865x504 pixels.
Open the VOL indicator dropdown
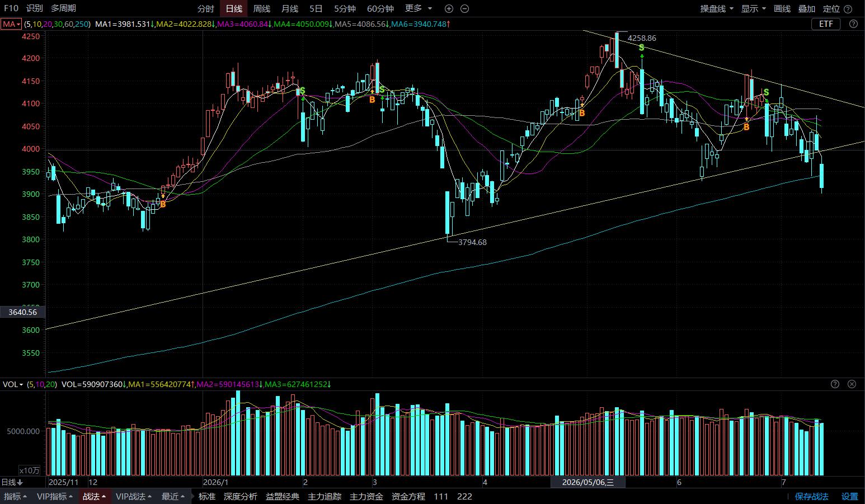[x=13, y=384]
